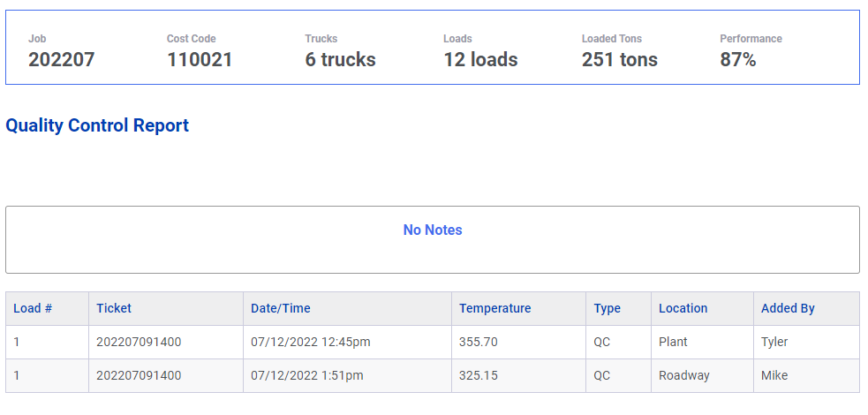Click the Cost Code 110021 value
The width and height of the screenshot is (868, 415).
coord(200,60)
